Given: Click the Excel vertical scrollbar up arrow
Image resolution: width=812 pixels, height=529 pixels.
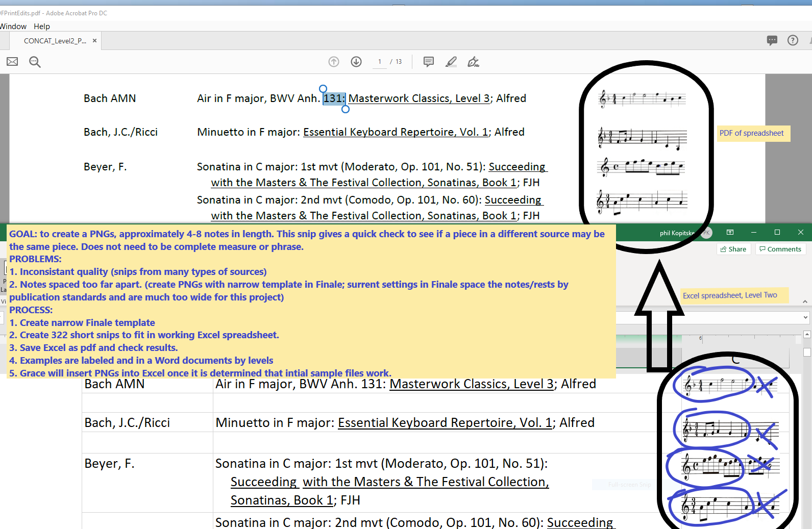Looking at the screenshot, I should tap(807, 335).
